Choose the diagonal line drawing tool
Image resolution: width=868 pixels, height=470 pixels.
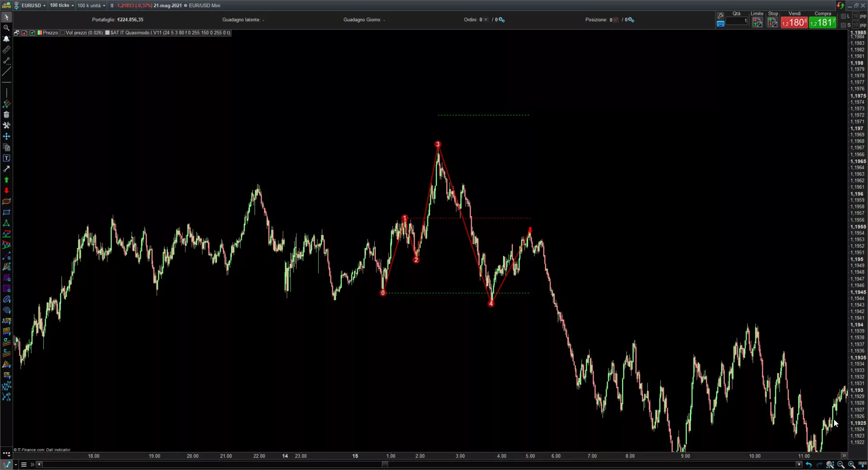coord(6,71)
